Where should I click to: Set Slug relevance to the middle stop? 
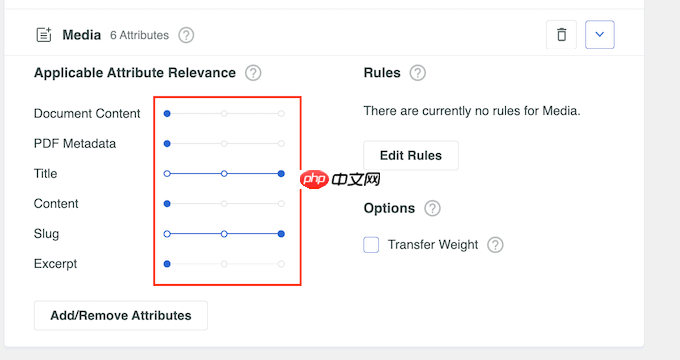click(x=224, y=234)
